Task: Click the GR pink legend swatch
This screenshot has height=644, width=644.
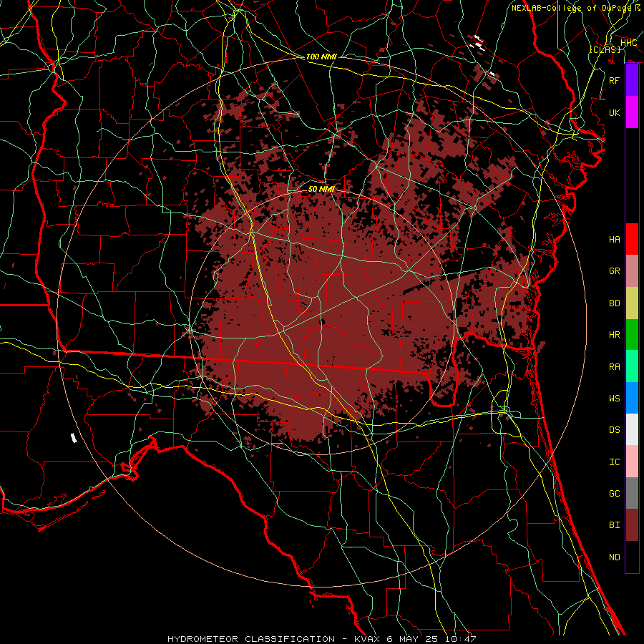Action: (x=632, y=271)
